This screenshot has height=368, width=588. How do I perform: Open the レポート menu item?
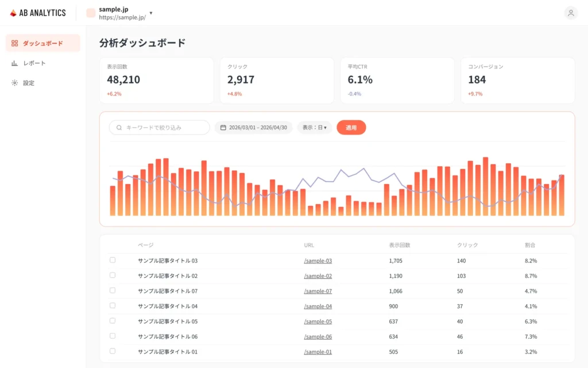point(42,63)
